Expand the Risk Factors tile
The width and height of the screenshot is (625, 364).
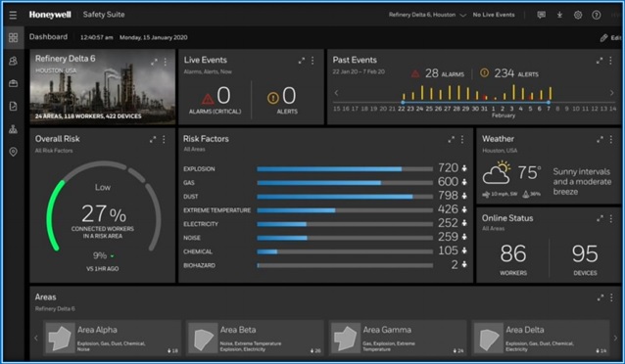pyautogui.click(x=451, y=139)
